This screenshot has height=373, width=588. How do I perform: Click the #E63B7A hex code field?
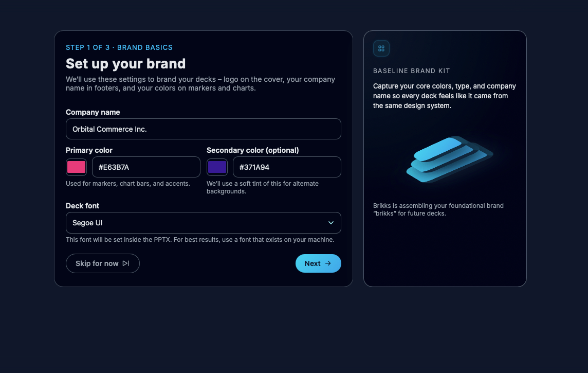tap(146, 167)
